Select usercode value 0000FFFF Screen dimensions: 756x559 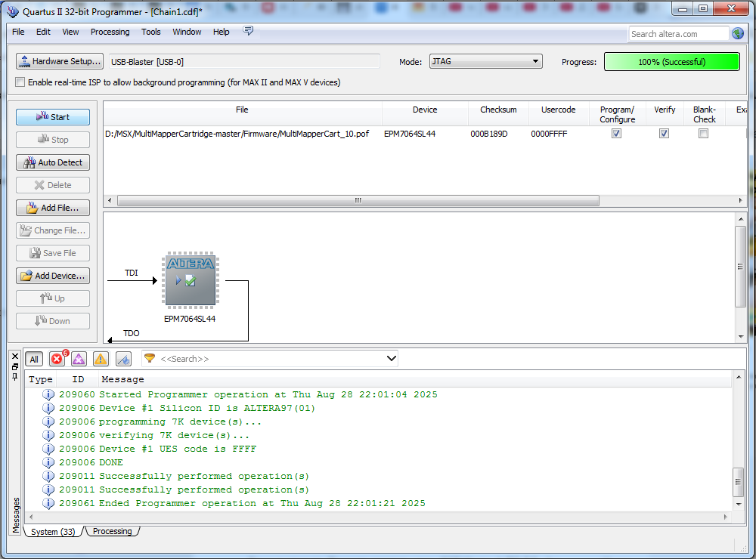tap(549, 134)
